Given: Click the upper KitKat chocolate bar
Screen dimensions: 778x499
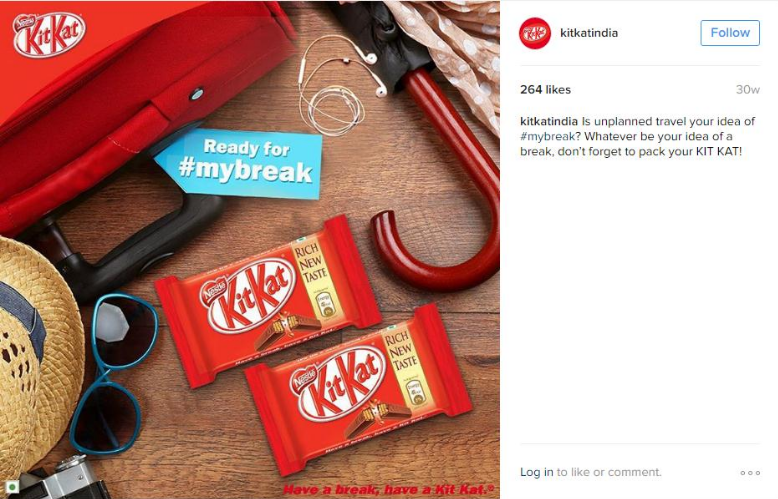Looking at the screenshot, I should point(268,300).
